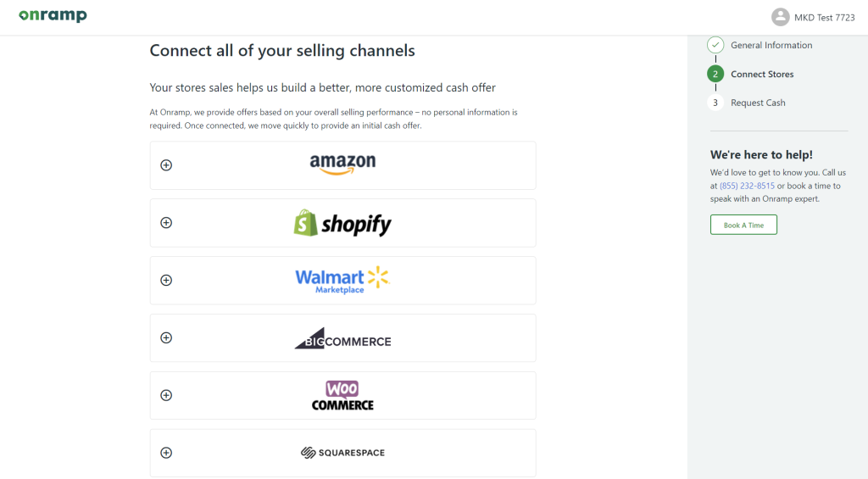
Task: Expand the BigCommerce row plus icon
Action: point(166,337)
